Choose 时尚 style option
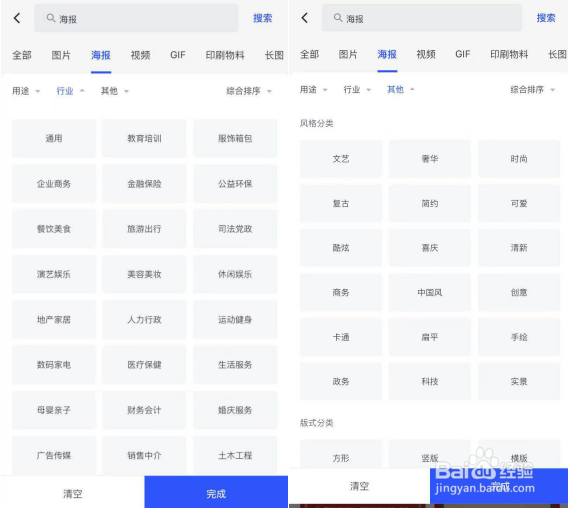The height and width of the screenshot is (508, 568). pyautogui.click(x=519, y=159)
